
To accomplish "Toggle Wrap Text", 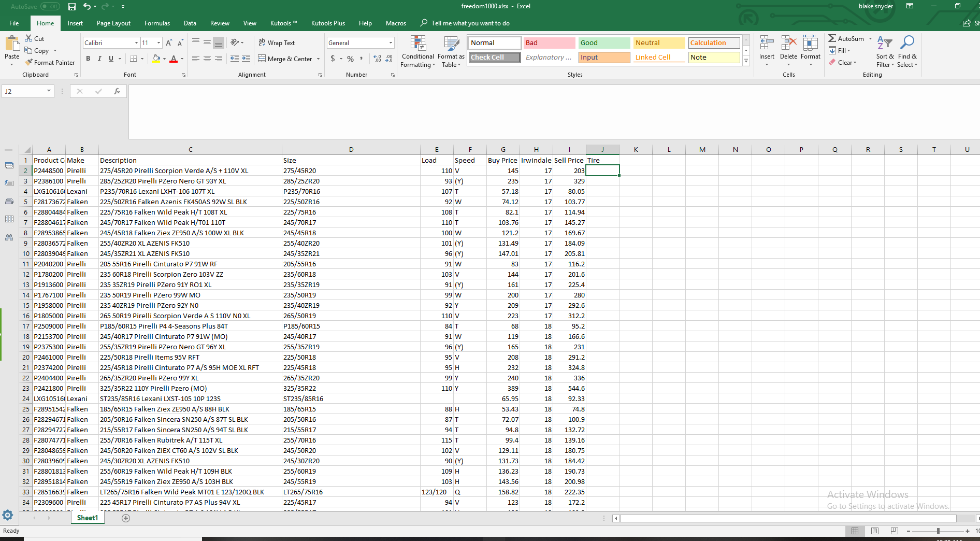I will point(277,43).
